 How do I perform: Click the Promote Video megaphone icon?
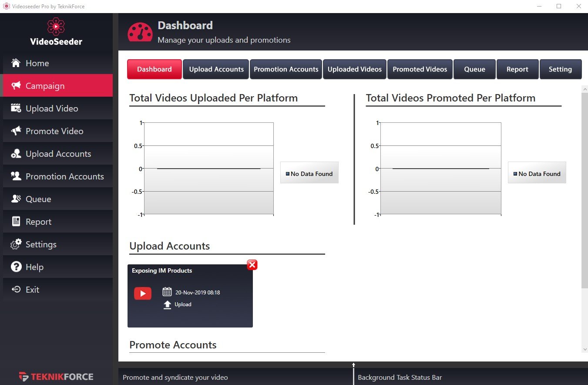pos(16,131)
